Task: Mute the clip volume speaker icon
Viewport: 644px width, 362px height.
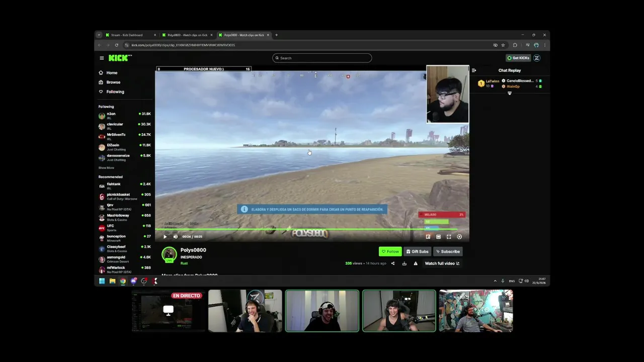Action: tap(175, 237)
